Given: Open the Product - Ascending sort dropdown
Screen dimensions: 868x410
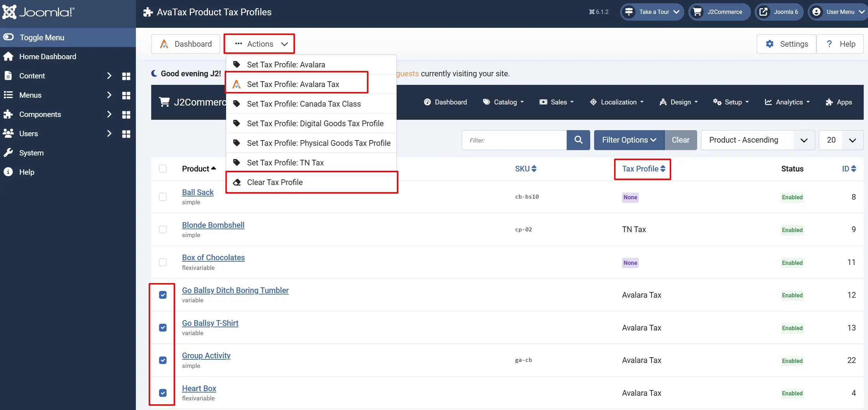Looking at the screenshot, I should (x=758, y=140).
